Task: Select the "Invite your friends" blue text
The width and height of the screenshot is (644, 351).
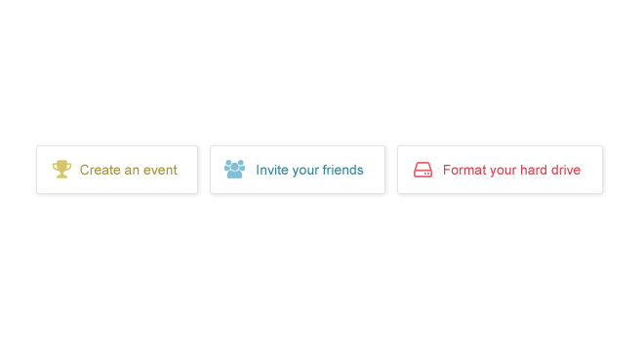Action: click(309, 170)
